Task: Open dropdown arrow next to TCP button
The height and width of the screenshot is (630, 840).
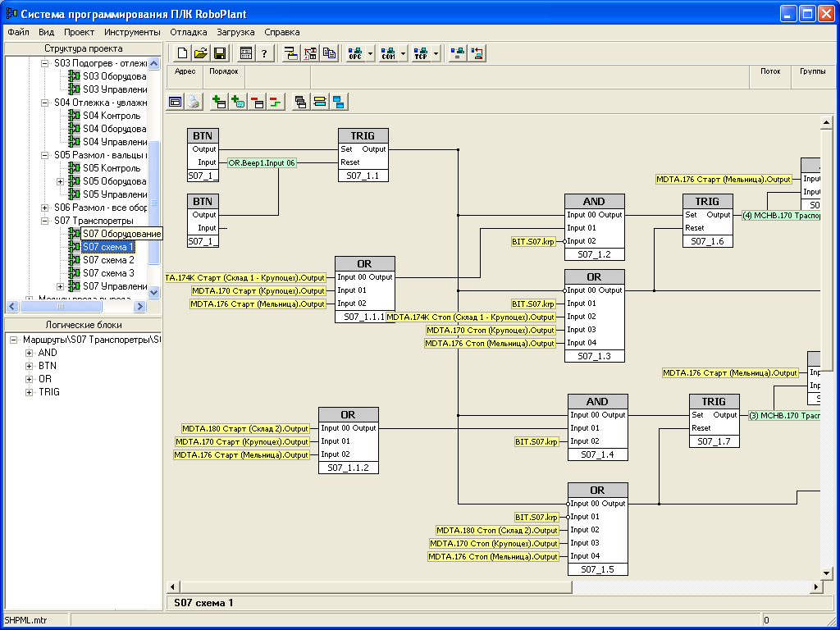Action: point(436,53)
